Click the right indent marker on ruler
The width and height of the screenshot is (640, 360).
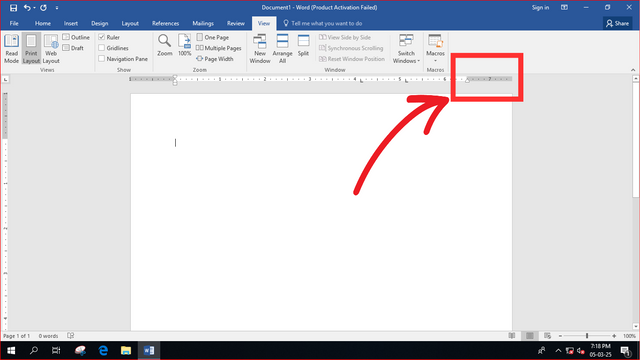tap(467, 80)
